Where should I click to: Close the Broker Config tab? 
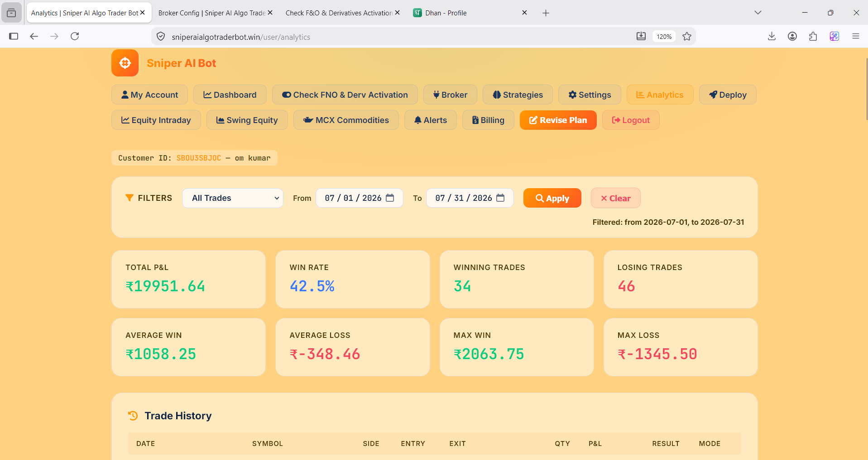click(270, 13)
